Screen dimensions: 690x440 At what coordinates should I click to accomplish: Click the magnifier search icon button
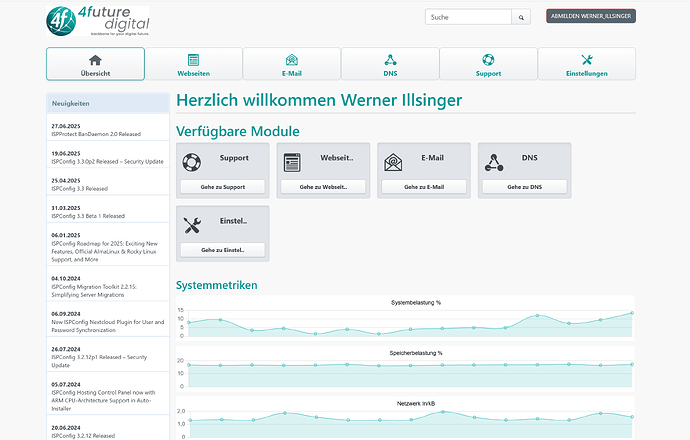521,17
